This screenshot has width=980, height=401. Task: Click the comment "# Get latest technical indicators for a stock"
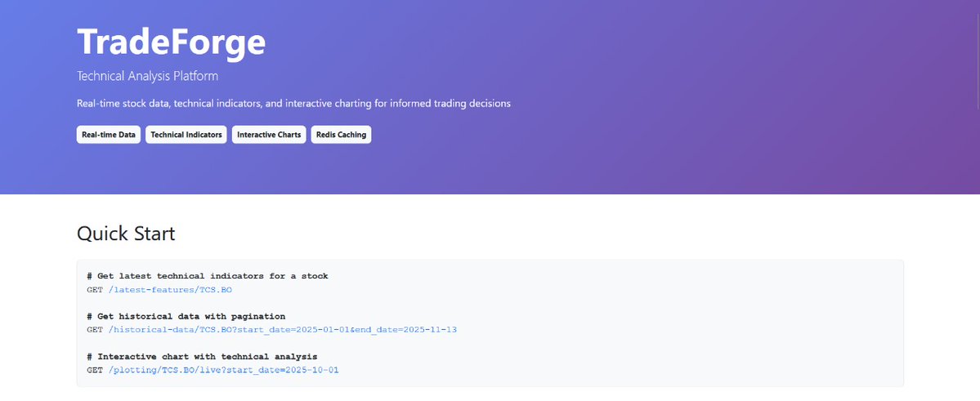208,276
